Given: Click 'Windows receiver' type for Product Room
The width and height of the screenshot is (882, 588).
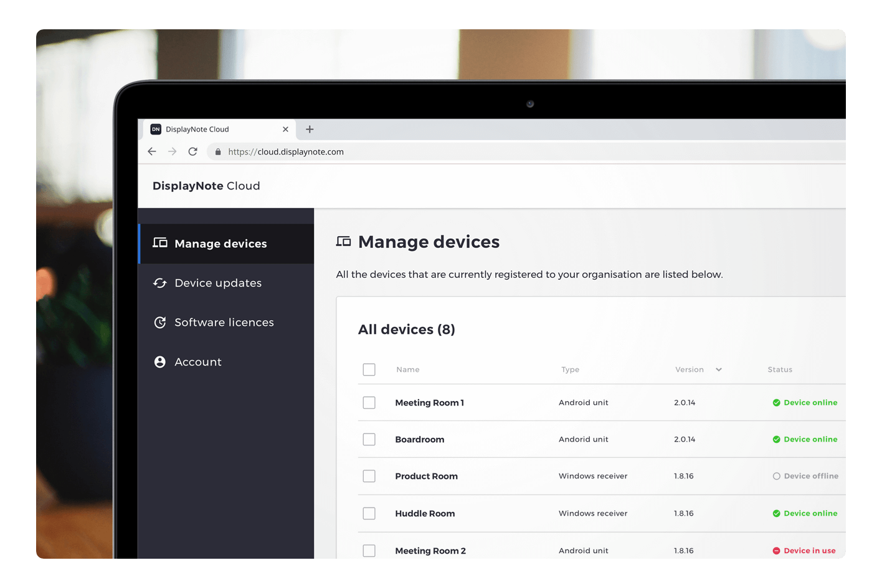Looking at the screenshot, I should coord(593,476).
